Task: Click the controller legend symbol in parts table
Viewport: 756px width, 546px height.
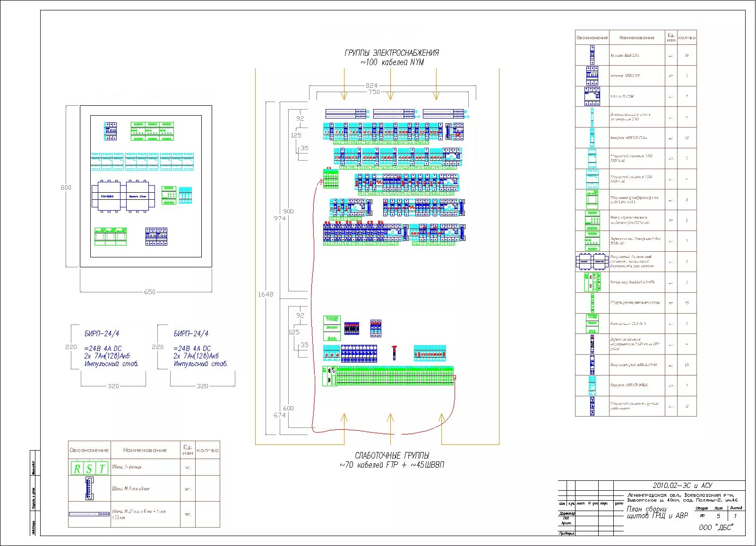Action: tap(592, 282)
